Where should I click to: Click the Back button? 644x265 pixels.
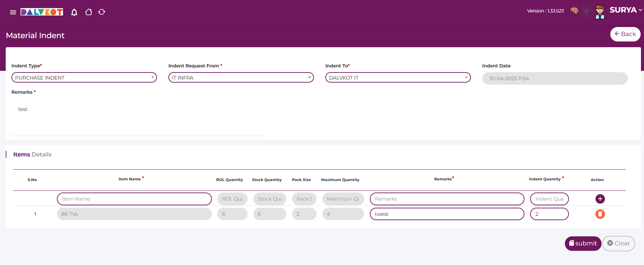click(x=625, y=34)
